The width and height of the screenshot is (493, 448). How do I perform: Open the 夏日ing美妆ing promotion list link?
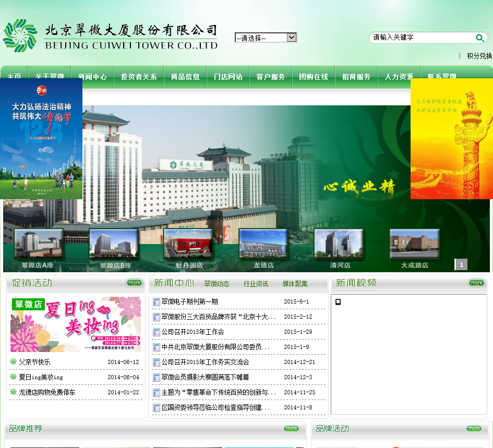tap(41, 377)
